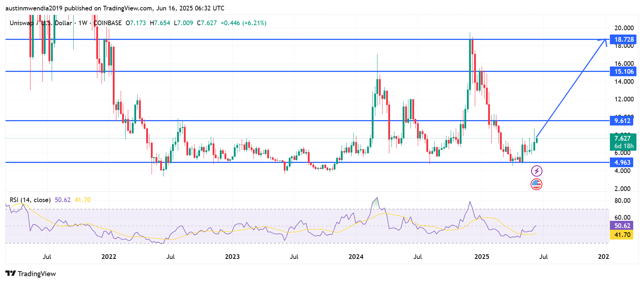This screenshot has width=644, height=283.
Task: Click the US flag economic event icon
Action: click(536, 184)
